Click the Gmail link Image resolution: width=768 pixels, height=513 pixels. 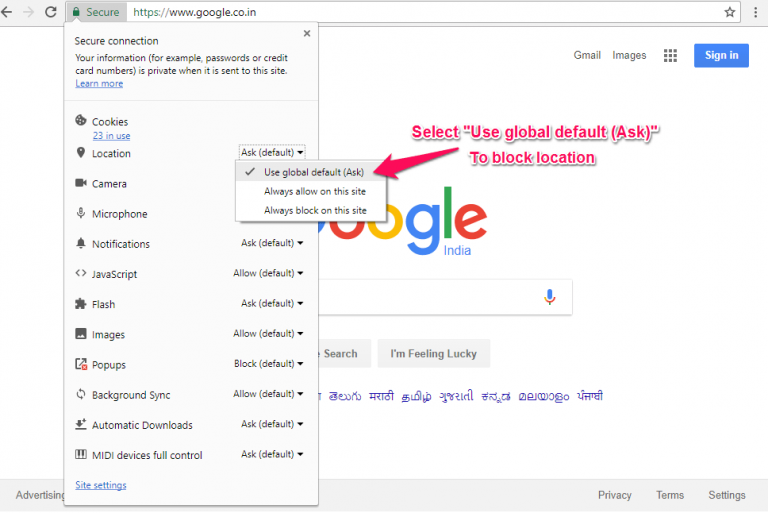587,55
